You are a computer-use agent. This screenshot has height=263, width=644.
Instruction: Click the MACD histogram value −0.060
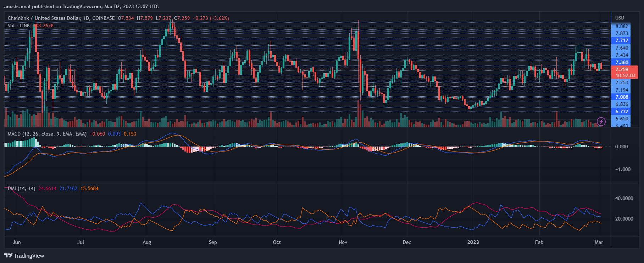point(97,134)
